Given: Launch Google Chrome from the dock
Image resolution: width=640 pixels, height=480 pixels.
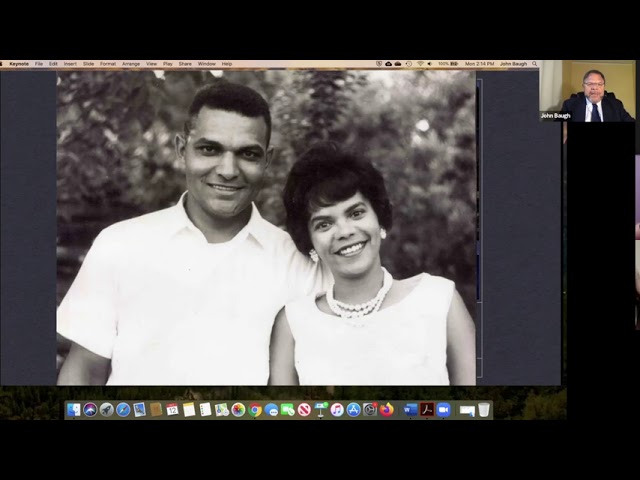Looking at the screenshot, I should click(x=255, y=410).
